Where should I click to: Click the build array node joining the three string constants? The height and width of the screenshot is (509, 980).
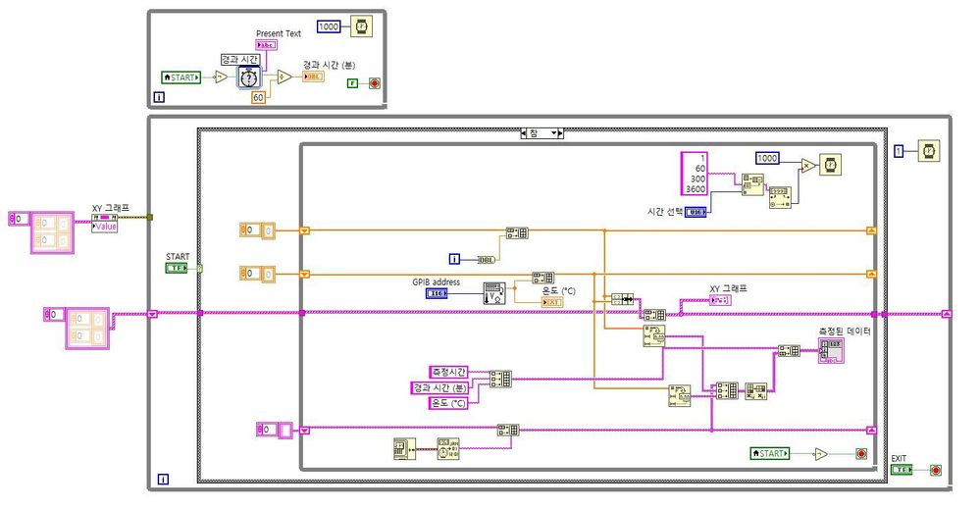pos(500,380)
